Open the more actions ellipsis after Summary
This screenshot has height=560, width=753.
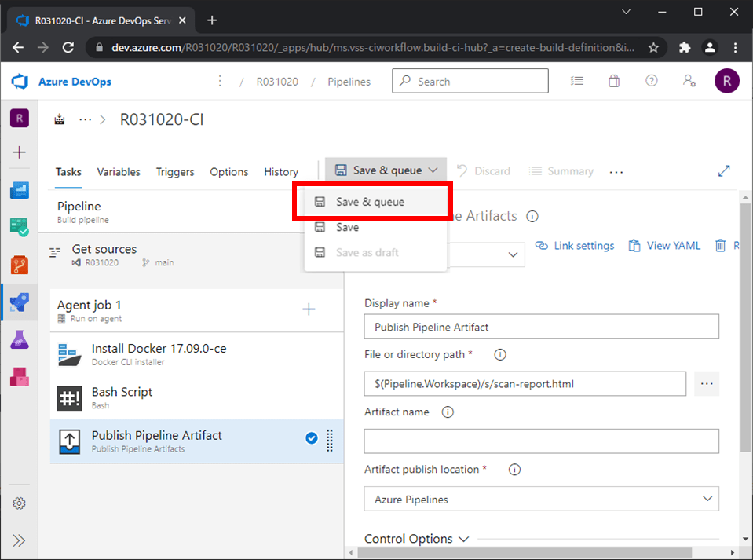point(616,171)
